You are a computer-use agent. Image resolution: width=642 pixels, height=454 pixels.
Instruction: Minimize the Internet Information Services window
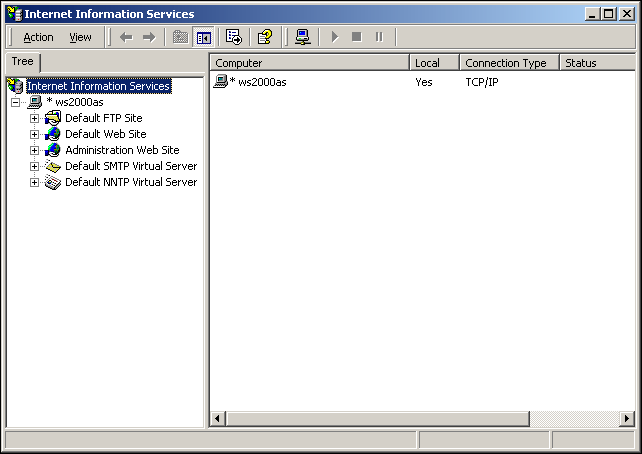(x=592, y=14)
